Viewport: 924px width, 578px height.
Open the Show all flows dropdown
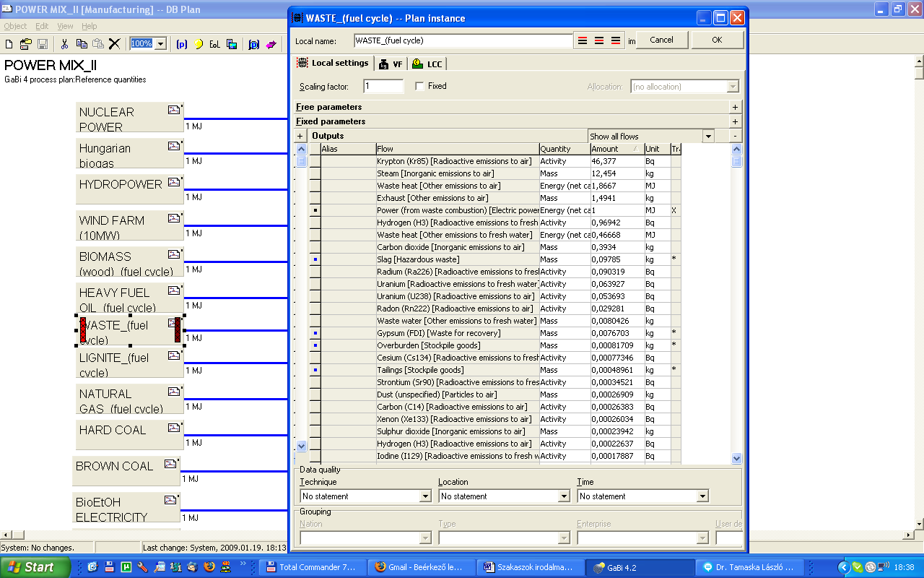pos(708,137)
